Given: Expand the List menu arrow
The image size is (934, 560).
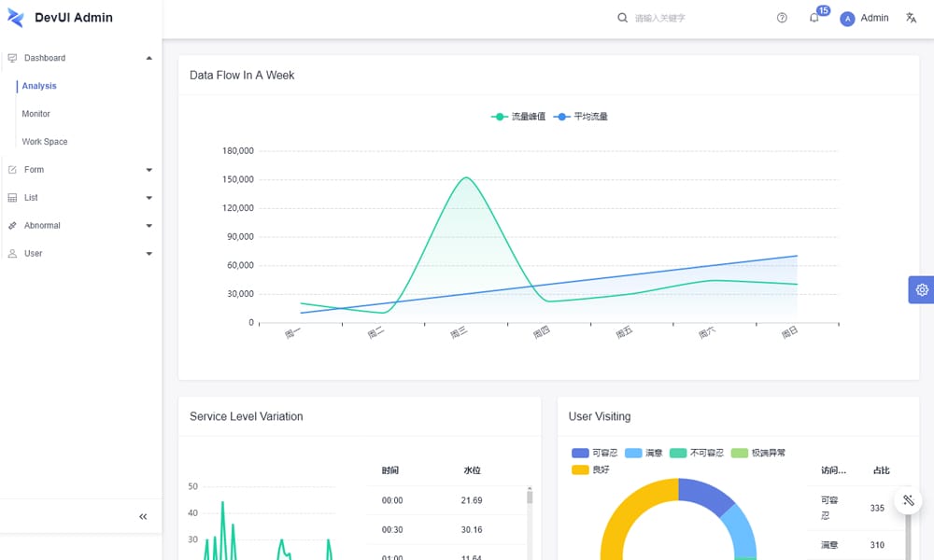Looking at the screenshot, I should (149, 198).
